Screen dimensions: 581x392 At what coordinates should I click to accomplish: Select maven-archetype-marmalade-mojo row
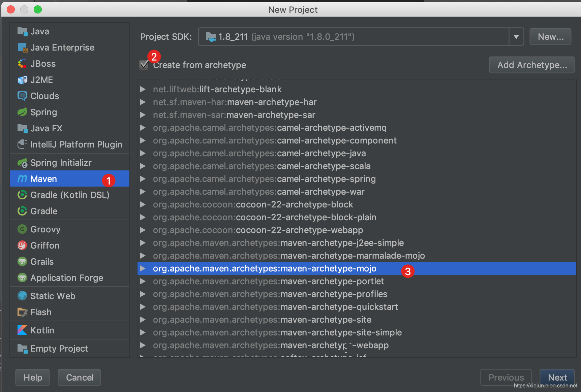[357, 256]
